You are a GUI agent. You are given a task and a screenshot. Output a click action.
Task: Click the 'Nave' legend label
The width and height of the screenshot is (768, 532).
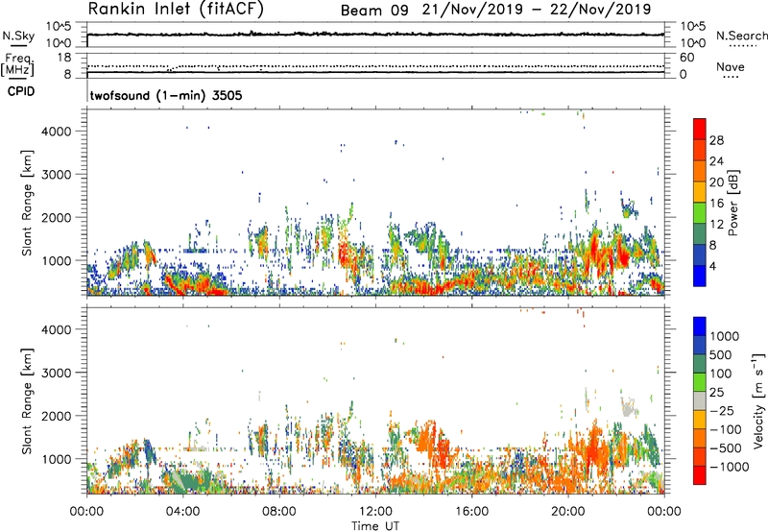point(730,67)
